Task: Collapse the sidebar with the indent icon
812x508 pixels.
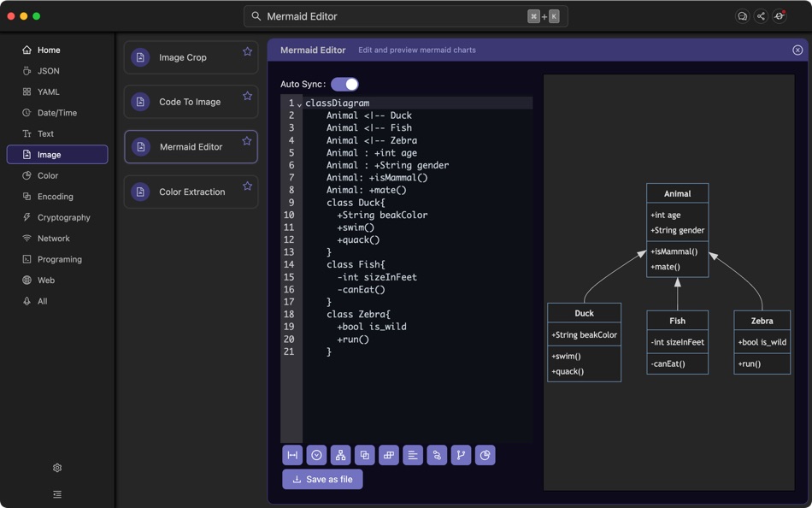Action: tap(57, 494)
